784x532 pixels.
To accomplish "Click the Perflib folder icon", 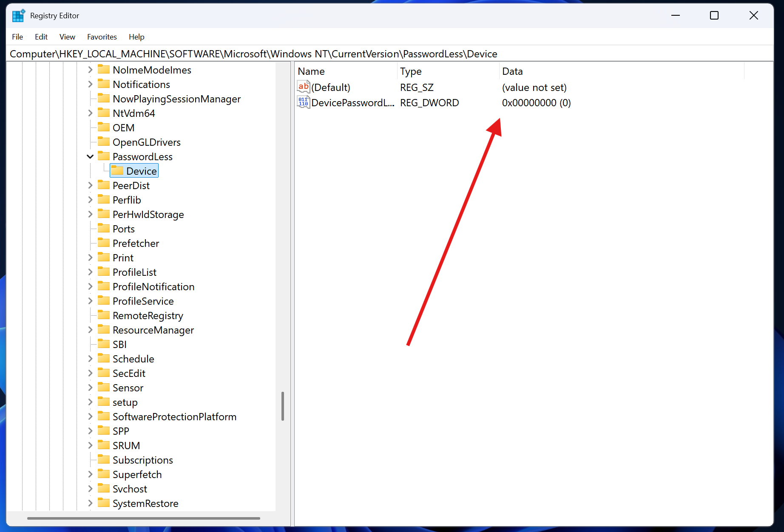I will 104,200.
